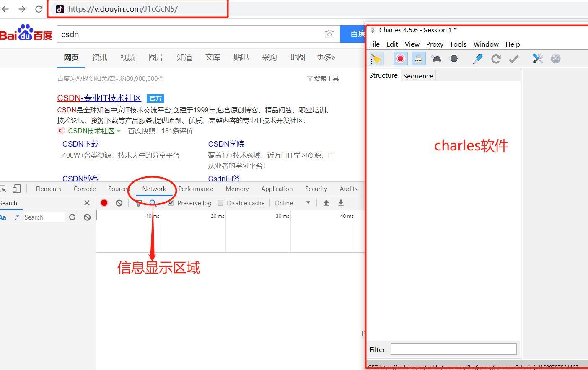Switch to DevTools Elements tab

[48, 189]
